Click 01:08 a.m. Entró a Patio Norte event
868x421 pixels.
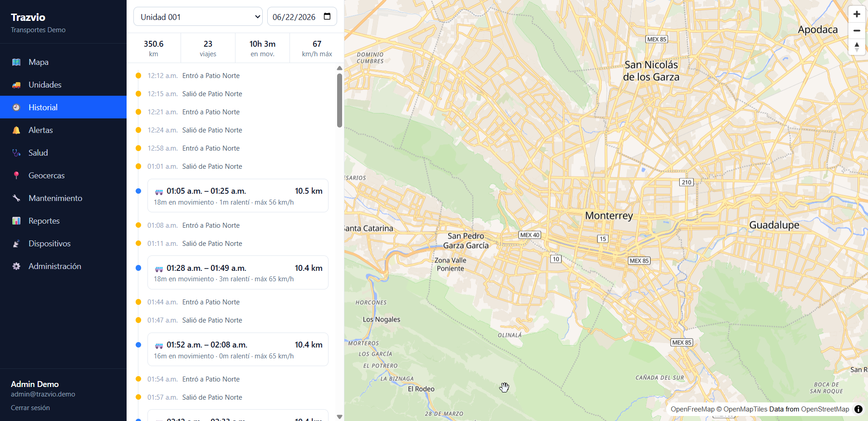click(193, 225)
